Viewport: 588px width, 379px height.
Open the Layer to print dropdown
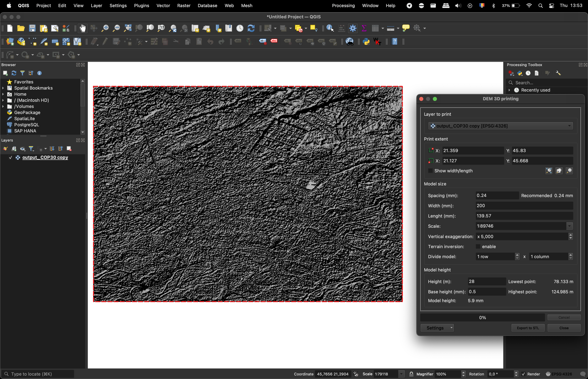click(500, 126)
